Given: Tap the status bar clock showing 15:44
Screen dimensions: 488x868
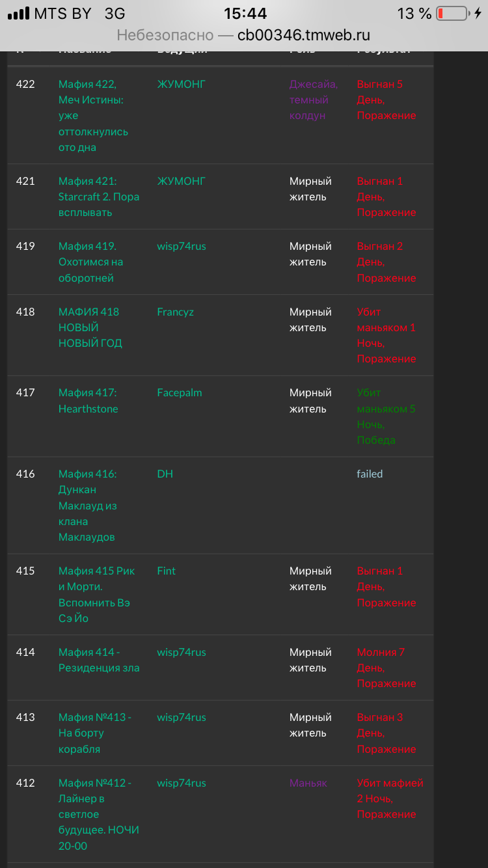Looking at the screenshot, I should pyautogui.click(x=245, y=14).
